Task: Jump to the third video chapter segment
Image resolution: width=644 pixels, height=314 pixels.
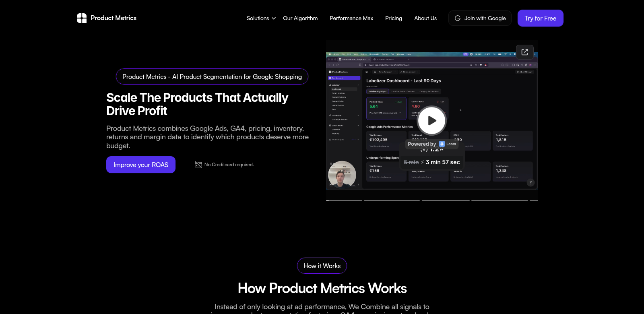Action: coord(446,200)
